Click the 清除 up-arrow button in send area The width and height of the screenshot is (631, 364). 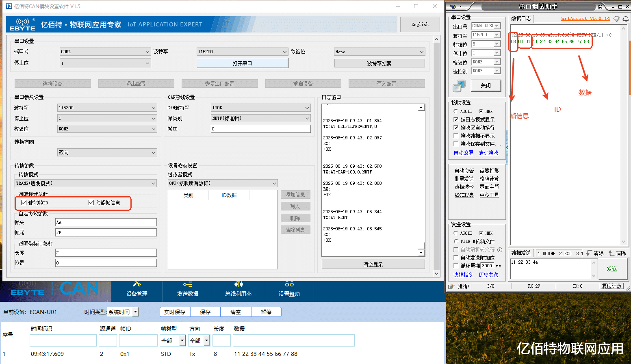tap(617, 253)
